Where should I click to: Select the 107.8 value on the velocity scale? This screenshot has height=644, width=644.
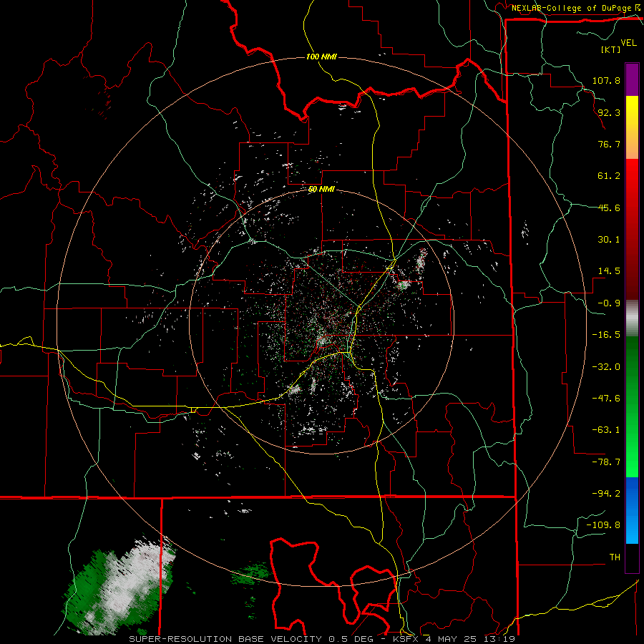pyautogui.click(x=606, y=80)
